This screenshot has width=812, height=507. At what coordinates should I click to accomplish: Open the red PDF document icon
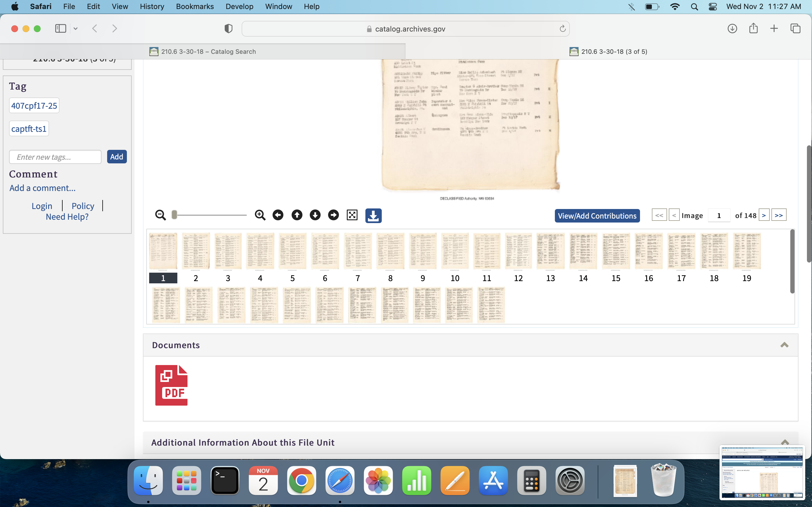[x=171, y=385]
